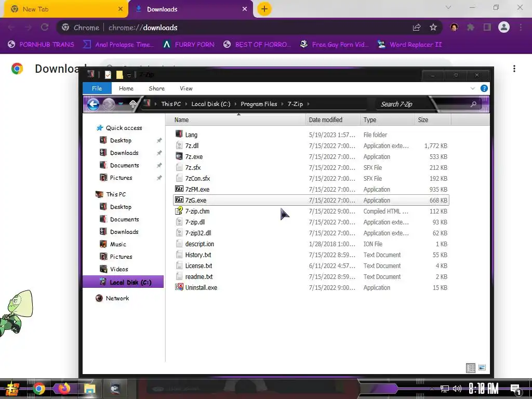Open Chrome side panel icon
Image resolution: width=532 pixels, height=399 pixels.
pyautogui.click(x=487, y=28)
